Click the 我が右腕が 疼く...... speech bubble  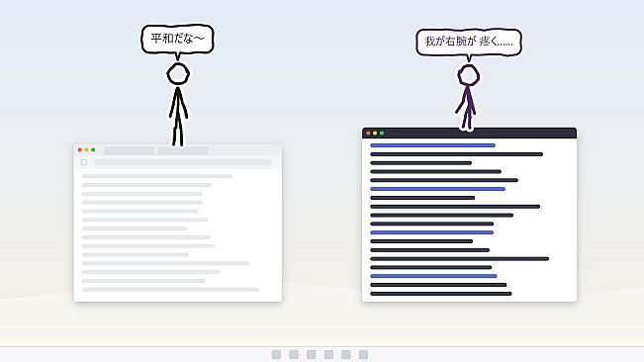pos(469,42)
